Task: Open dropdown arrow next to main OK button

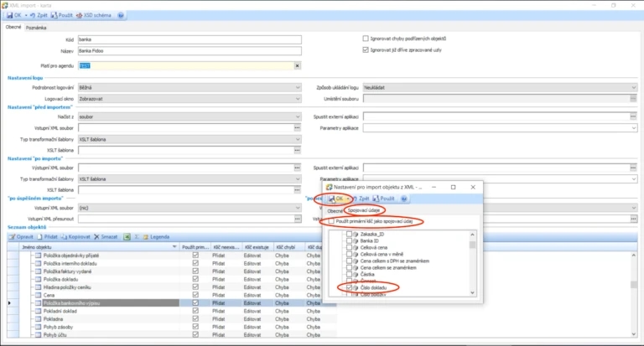Action: (26, 15)
